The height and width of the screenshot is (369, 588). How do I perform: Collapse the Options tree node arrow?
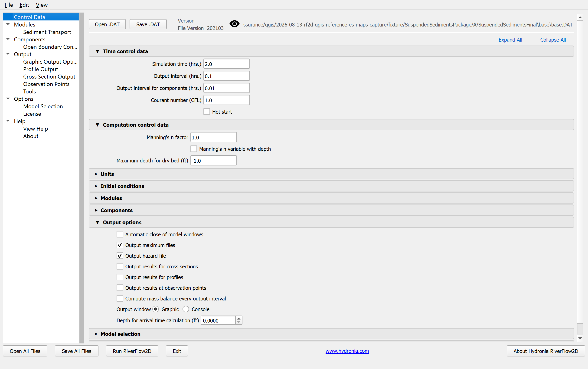(x=8, y=99)
